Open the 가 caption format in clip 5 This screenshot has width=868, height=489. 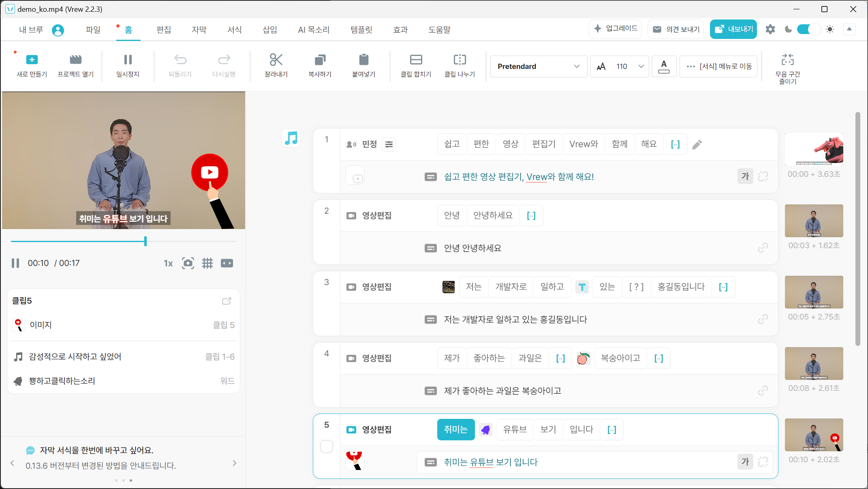[x=745, y=462]
